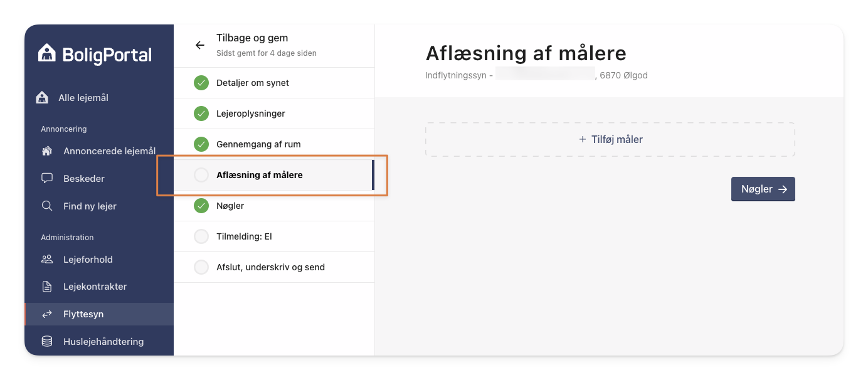868x380 pixels.
Task: Click the green check beside Lejeroplysninger
Action: 201,113
